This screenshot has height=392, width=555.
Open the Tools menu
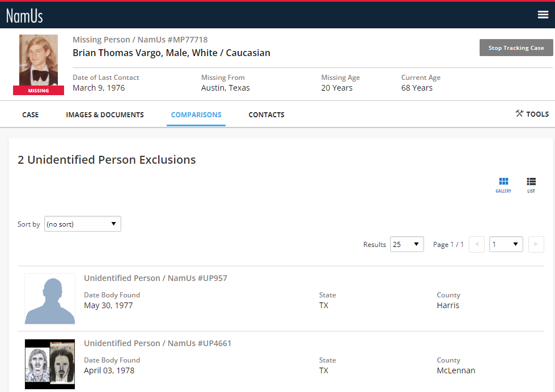[532, 114]
